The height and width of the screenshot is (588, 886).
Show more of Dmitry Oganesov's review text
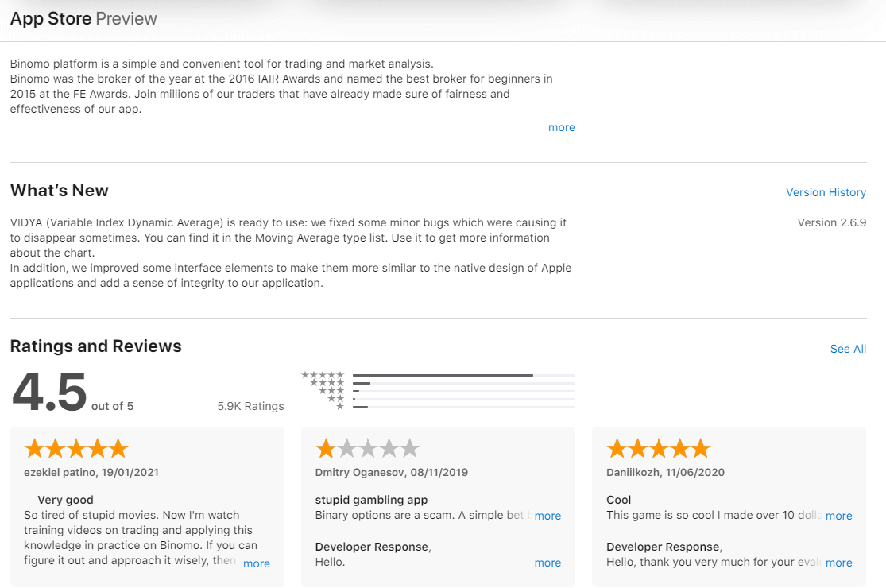coord(547,516)
